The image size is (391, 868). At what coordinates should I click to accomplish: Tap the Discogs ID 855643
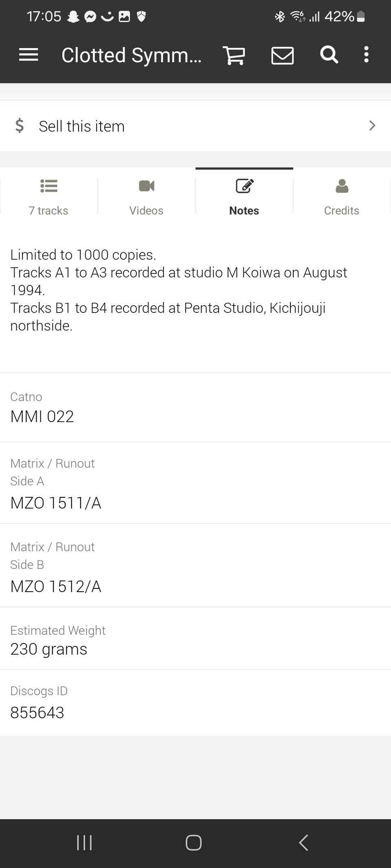(x=37, y=713)
